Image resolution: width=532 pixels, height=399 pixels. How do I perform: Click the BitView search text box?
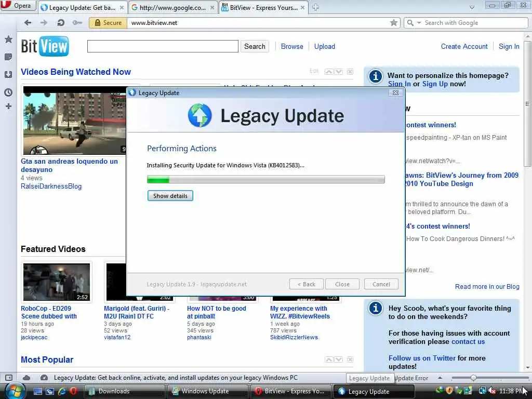[163, 46]
